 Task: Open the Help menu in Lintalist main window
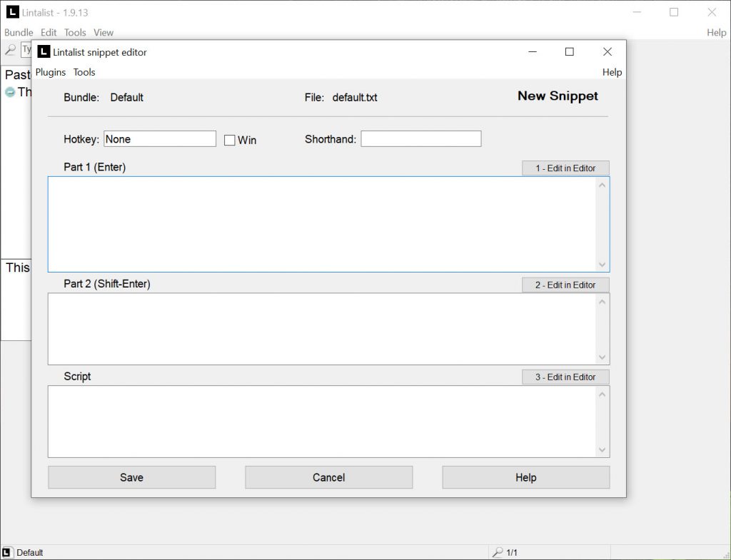716,32
